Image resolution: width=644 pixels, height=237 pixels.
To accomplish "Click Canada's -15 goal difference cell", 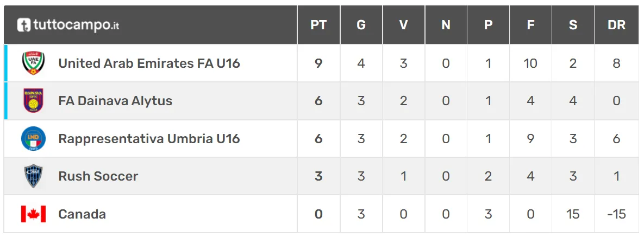I will pos(616,214).
